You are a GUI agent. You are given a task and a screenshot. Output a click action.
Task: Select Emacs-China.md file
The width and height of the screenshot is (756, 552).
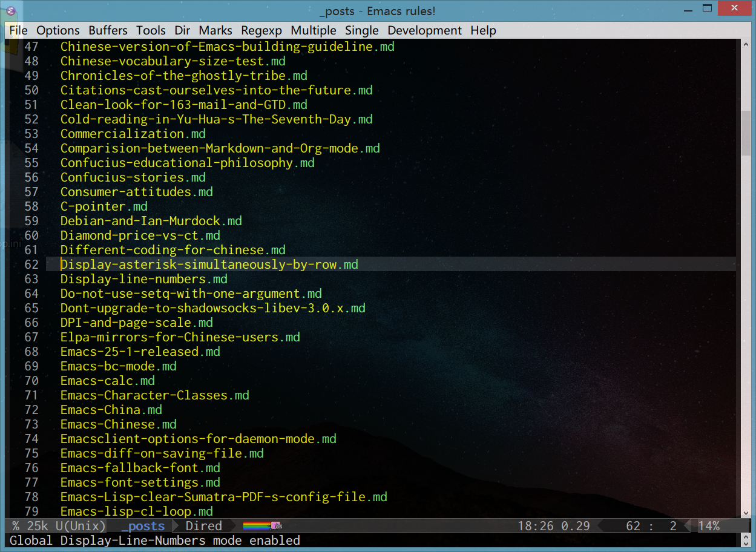coord(111,410)
